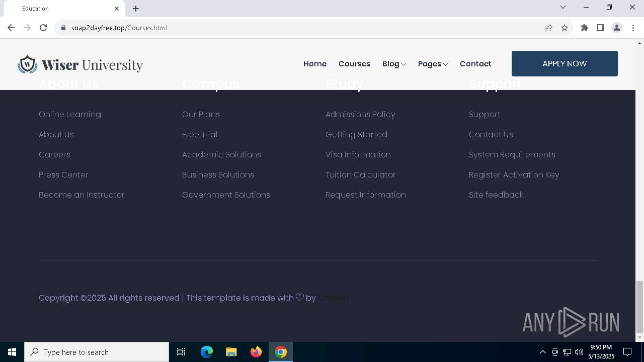644x362 pixels.
Task: Open the network tray icon
Action: pos(567,352)
